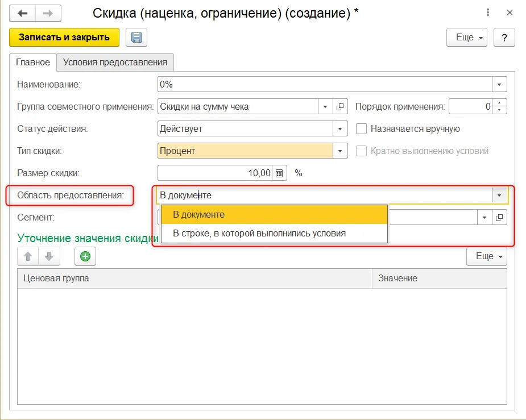Expand the Сегмент dropdown arrow

pyautogui.click(x=484, y=218)
